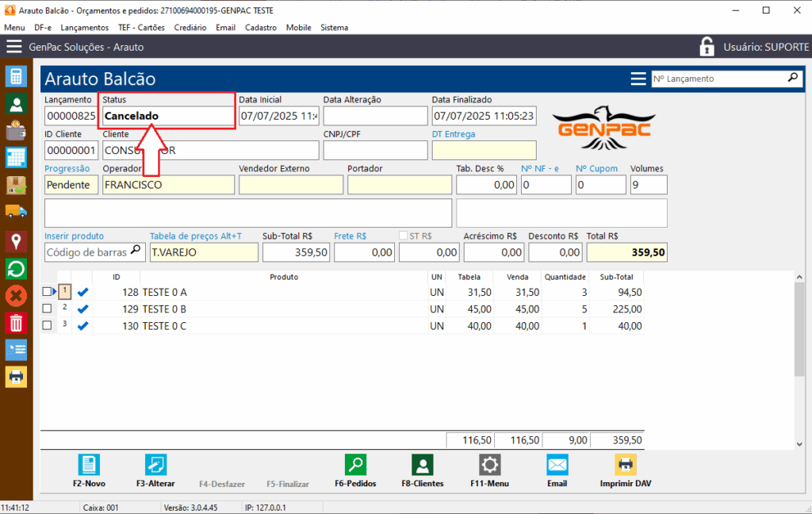
Task: Open the calculator from the sidebar
Action: (16, 76)
